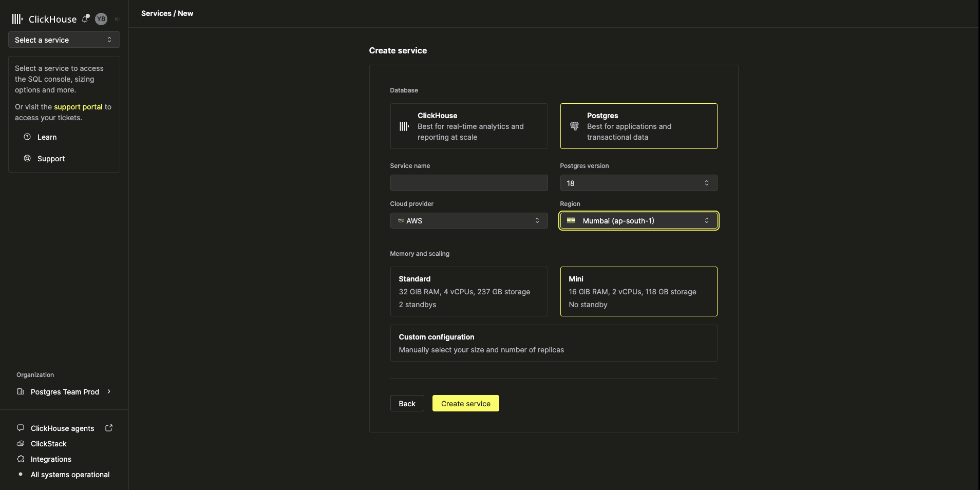This screenshot has width=980, height=490.
Task: Select the Standard memory plan
Action: tap(469, 291)
